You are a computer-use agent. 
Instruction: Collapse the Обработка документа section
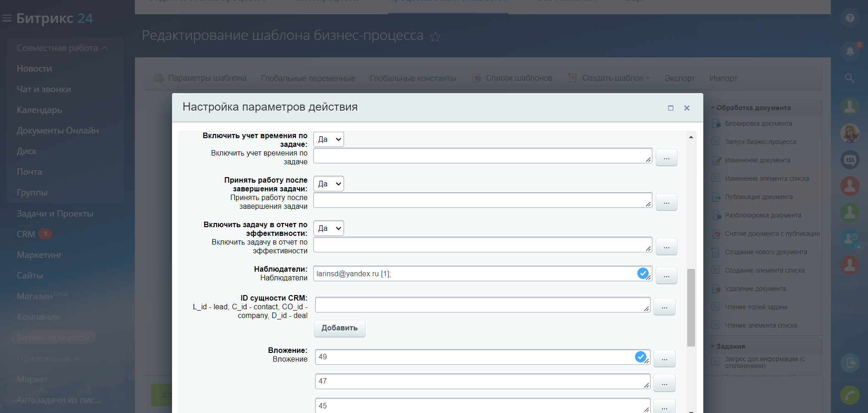click(x=713, y=108)
